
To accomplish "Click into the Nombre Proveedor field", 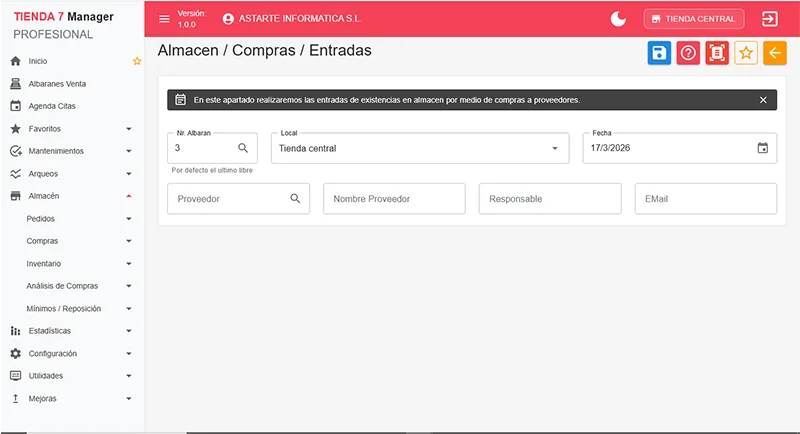I will [x=394, y=199].
